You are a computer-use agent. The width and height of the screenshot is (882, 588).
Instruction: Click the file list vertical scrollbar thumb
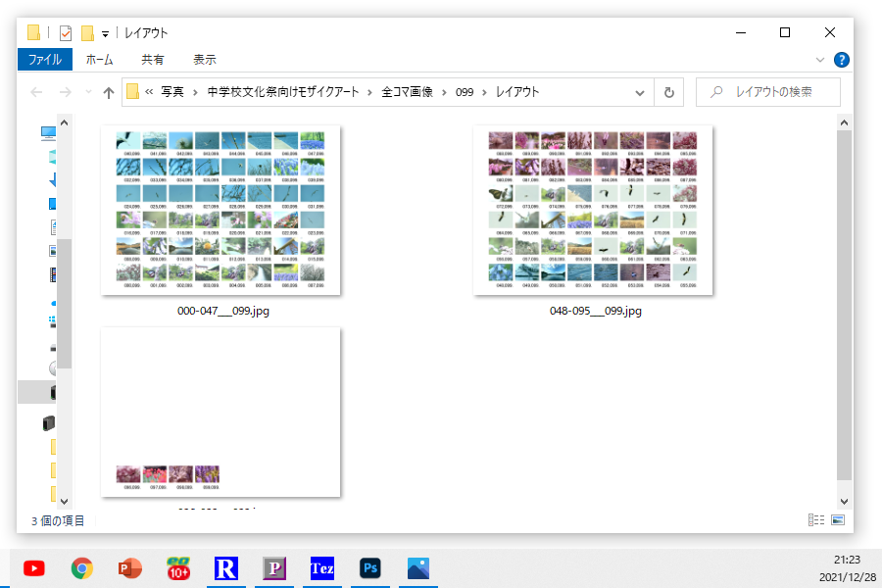(x=845, y=305)
